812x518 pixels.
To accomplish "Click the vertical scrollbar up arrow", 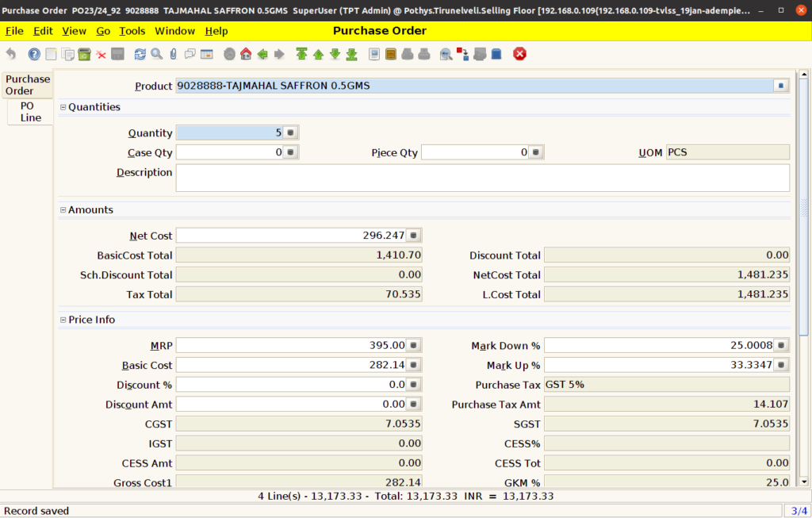I will [804, 75].
